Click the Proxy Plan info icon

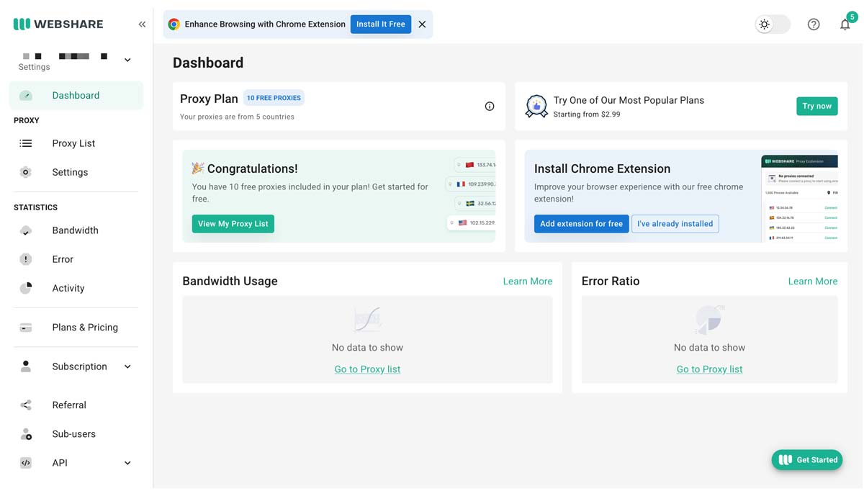click(x=490, y=107)
